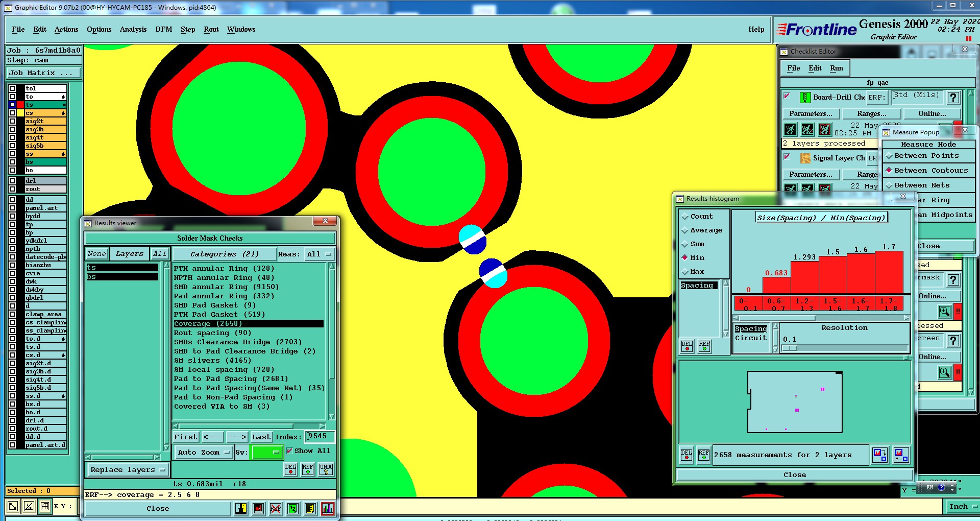The width and height of the screenshot is (980, 521).
Task: Open the Job Matrix ... selector
Action: point(44,73)
